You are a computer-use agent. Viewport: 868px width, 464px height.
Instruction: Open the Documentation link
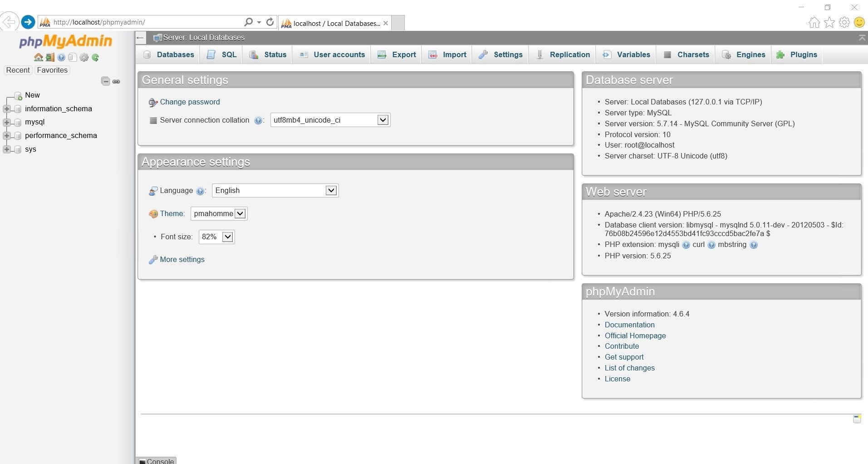(x=629, y=325)
